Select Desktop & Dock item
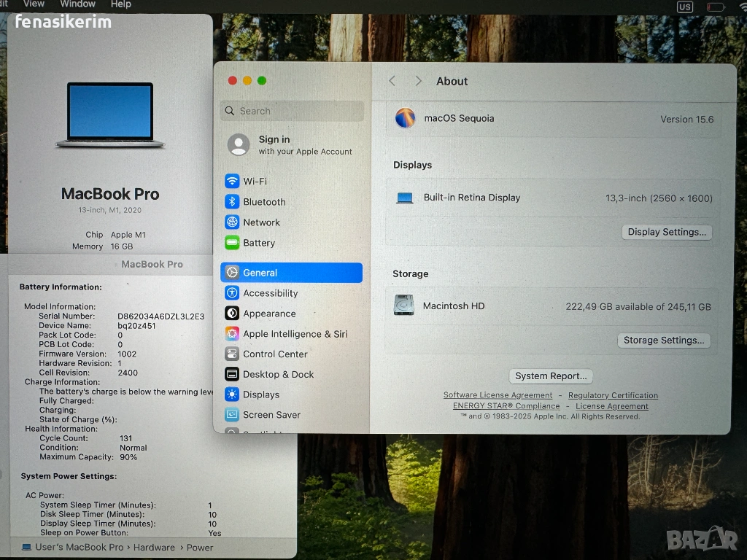Viewport: 747px width, 560px height. click(278, 375)
